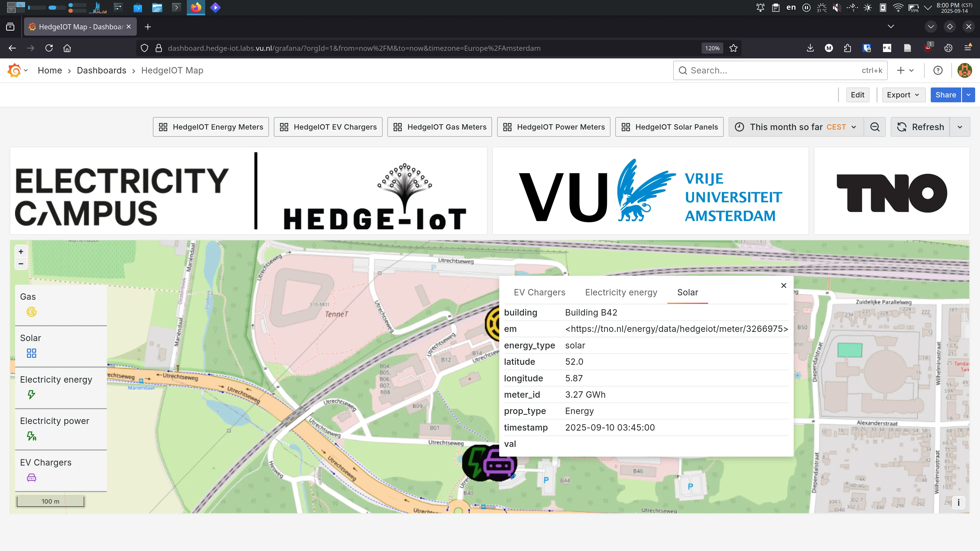
Task: Switch to the Electricity energy tab
Action: [x=621, y=292]
